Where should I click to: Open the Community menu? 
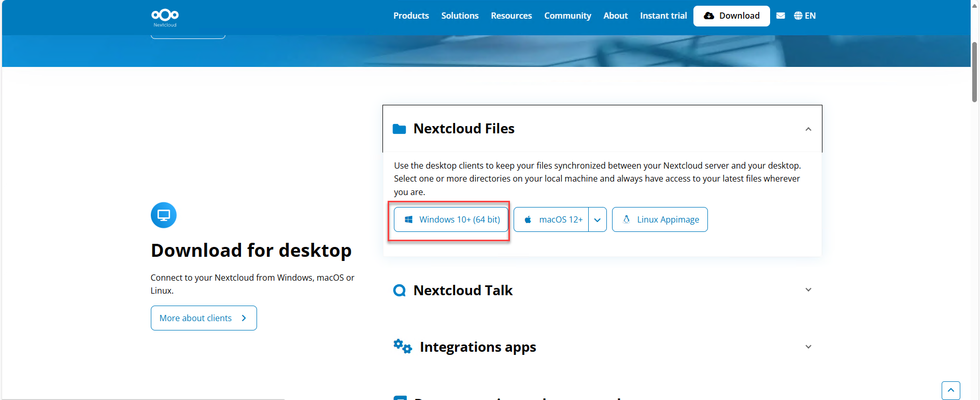point(567,16)
